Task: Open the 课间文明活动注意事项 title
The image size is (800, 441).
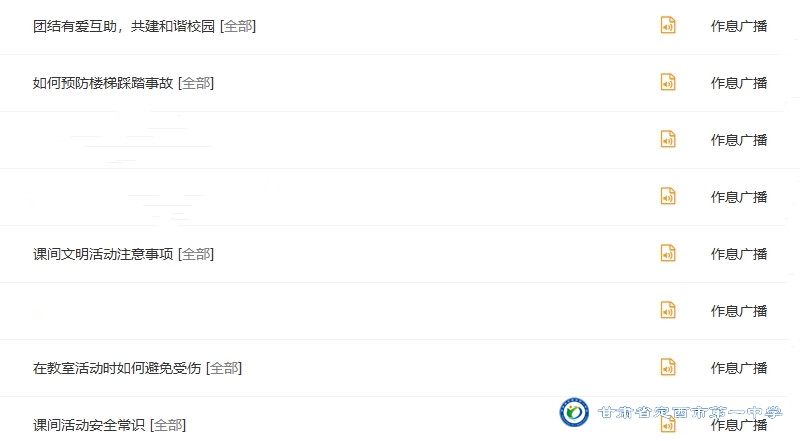Action: [x=103, y=254]
